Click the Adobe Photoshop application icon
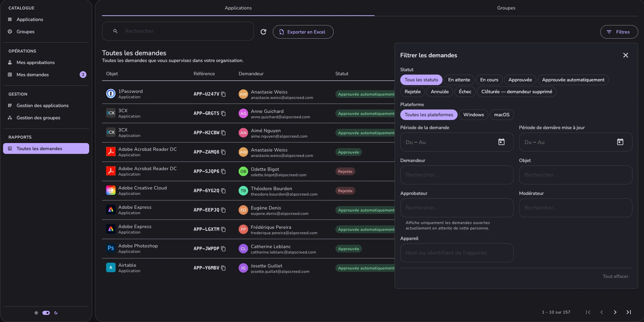Screen dimensions: 644x322 (x=111, y=248)
